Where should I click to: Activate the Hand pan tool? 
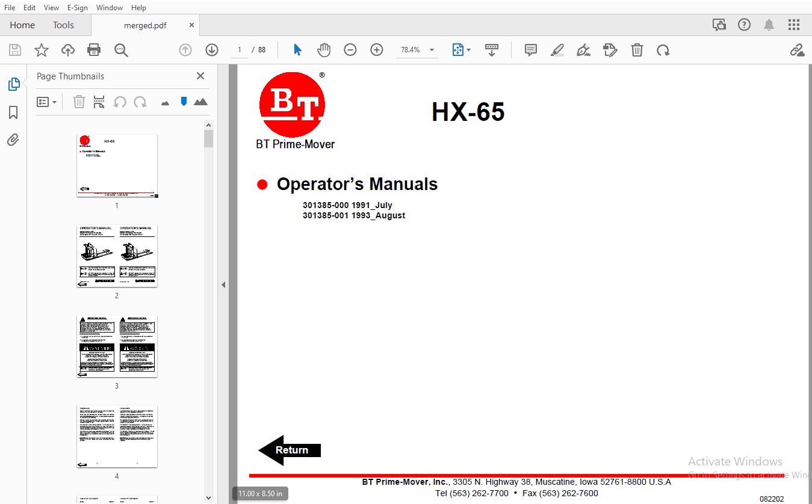pos(324,50)
